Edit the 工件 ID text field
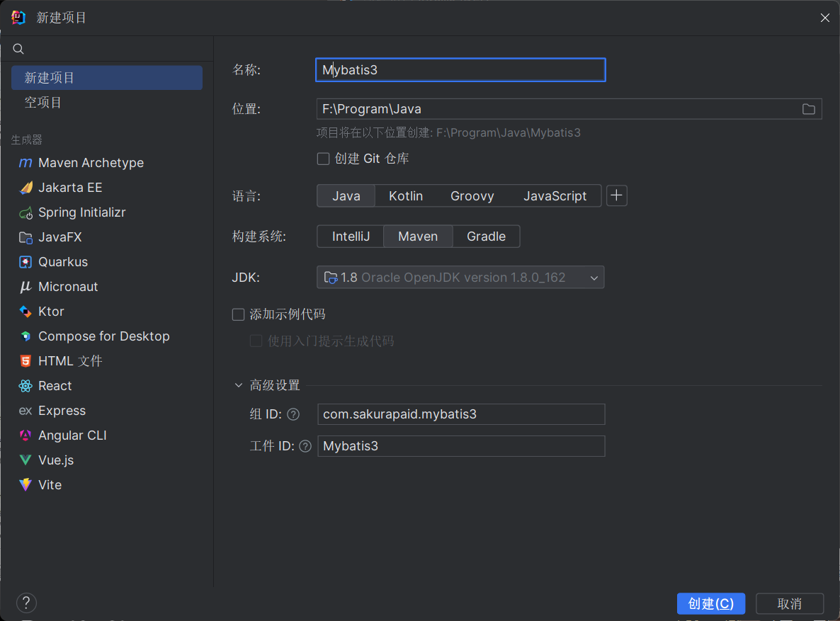840x621 pixels. (461, 446)
